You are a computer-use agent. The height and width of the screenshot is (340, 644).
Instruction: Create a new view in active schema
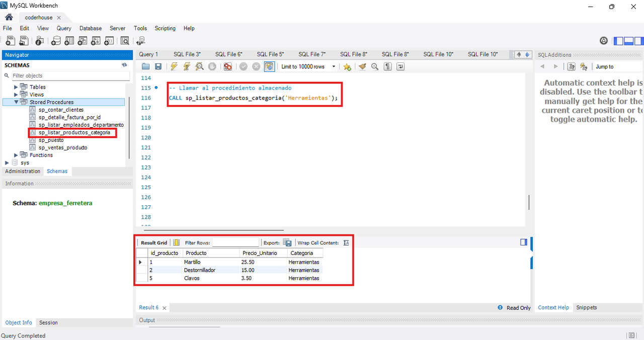(x=83, y=41)
